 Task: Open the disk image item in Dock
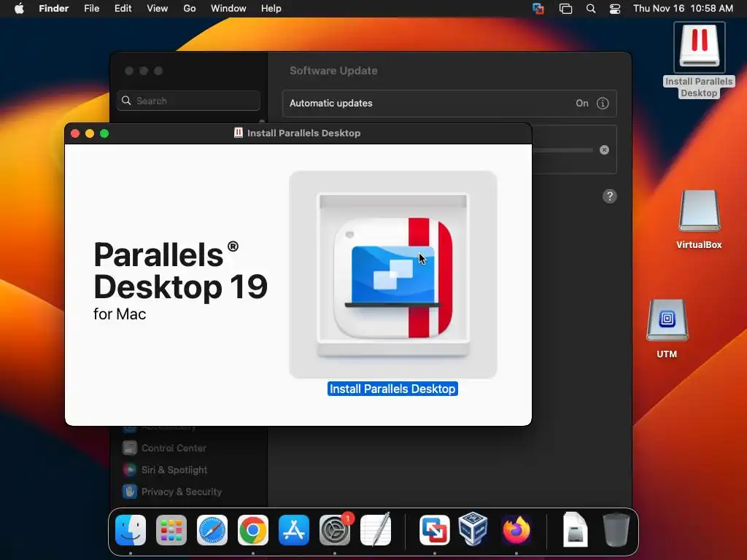(x=575, y=530)
